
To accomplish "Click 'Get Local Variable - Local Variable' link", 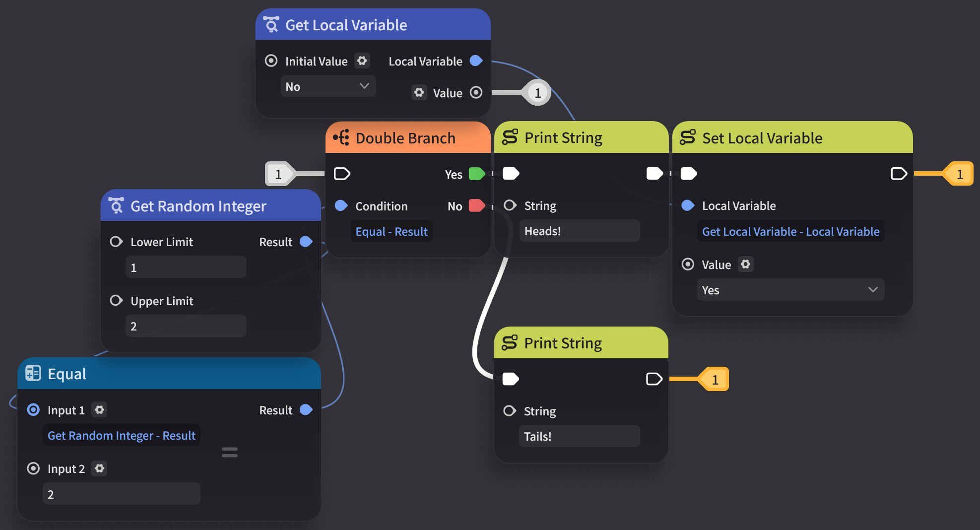I will pyautogui.click(x=790, y=231).
